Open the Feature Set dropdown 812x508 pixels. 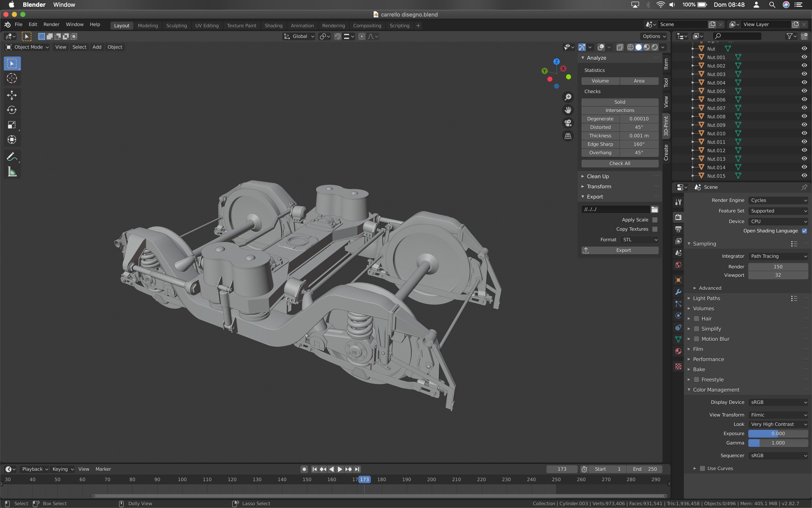[x=778, y=211]
